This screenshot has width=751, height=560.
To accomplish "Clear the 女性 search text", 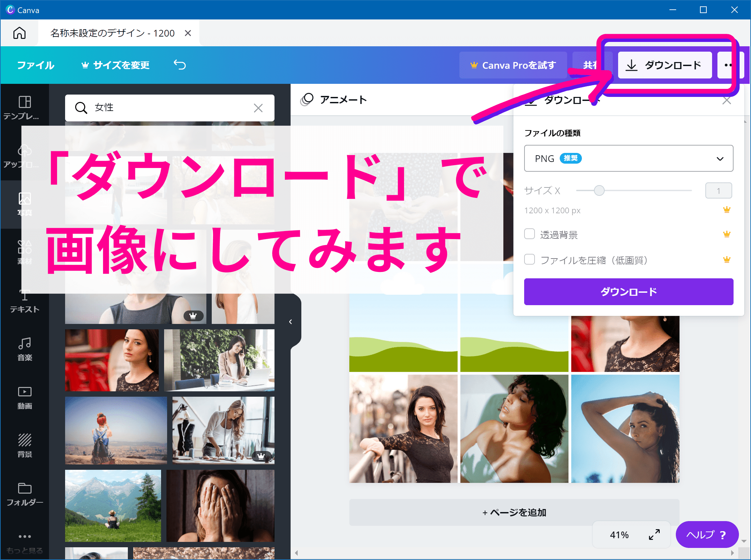I will 258,108.
